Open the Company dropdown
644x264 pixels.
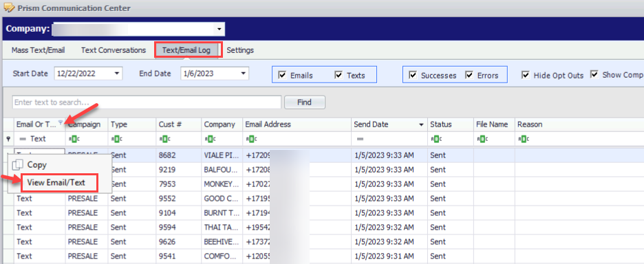click(219, 29)
